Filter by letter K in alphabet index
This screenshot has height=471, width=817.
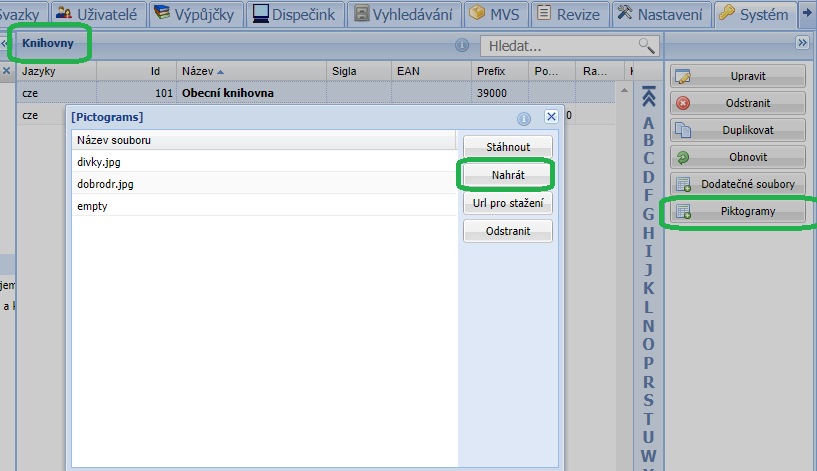(648, 288)
